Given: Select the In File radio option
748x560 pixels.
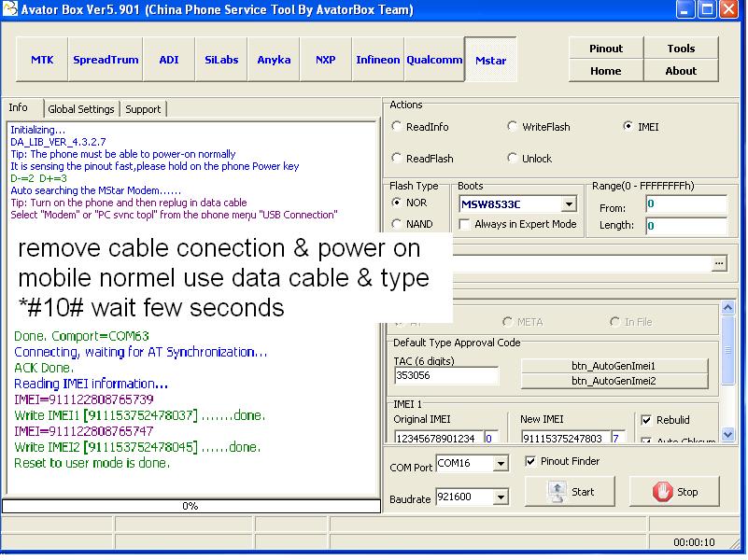Looking at the screenshot, I should pyautogui.click(x=614, y=322).
